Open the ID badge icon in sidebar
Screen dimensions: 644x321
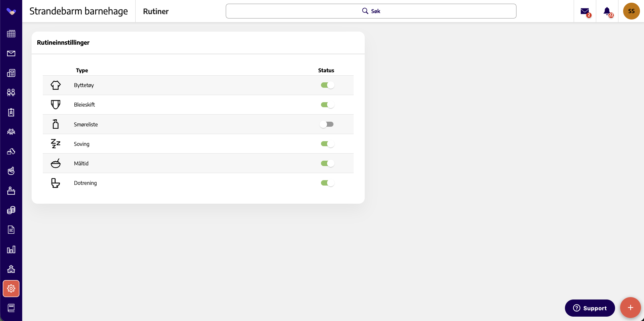click(x=11, y=112)
